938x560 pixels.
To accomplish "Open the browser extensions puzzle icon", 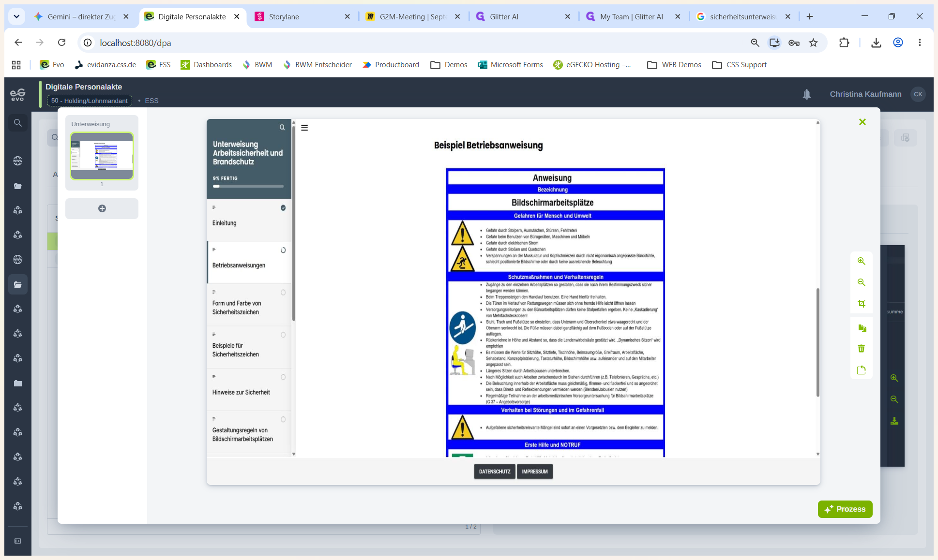I will pos(844,43).
